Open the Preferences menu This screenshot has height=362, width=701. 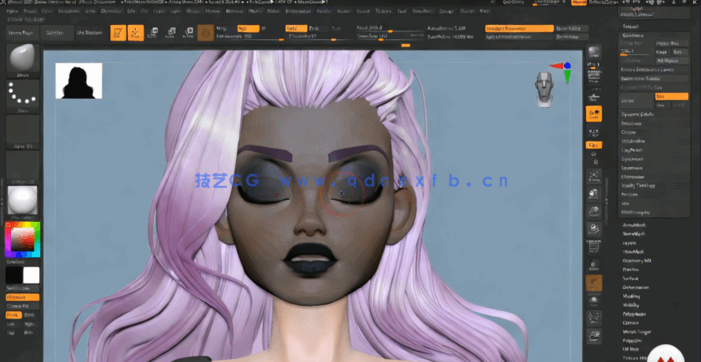coord(298,11)
